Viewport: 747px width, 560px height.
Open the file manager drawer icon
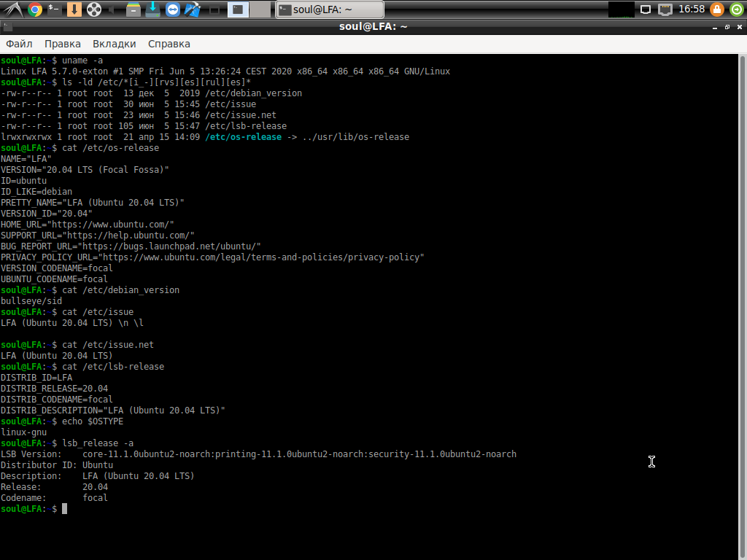(x=133, y=9)
